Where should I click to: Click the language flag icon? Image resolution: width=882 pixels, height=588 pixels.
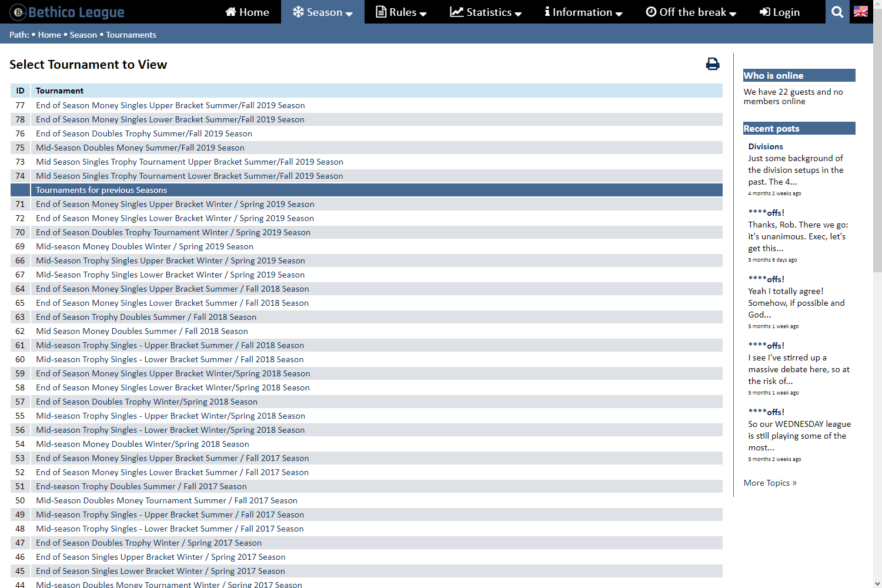coord(860,12)
